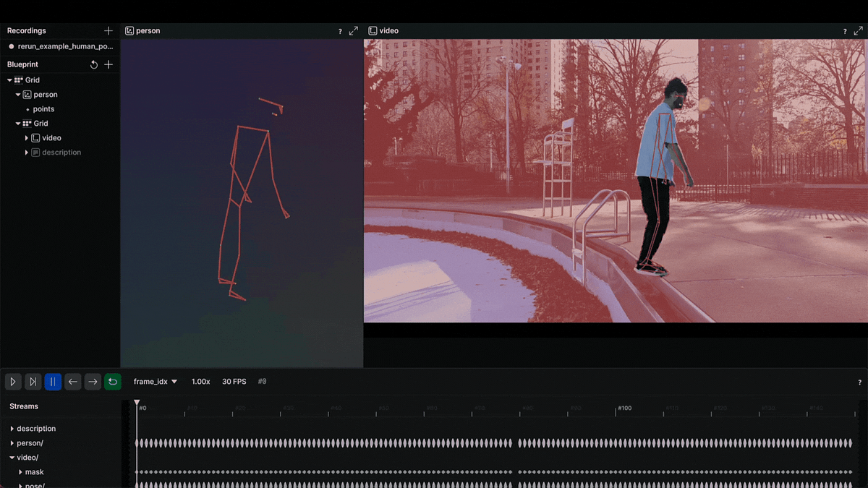Maximize the video view via its expand icon

pyautogui.click(x=858, y=30)
